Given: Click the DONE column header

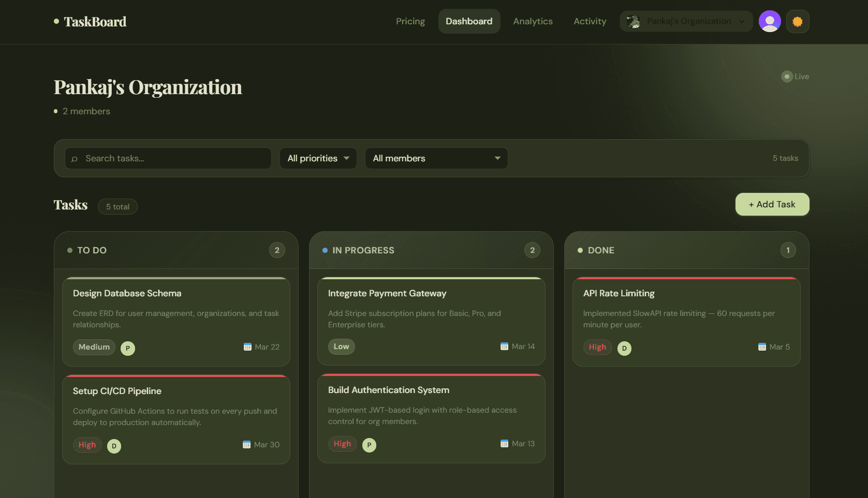Looking at the screenshot, I should [687, 250].
